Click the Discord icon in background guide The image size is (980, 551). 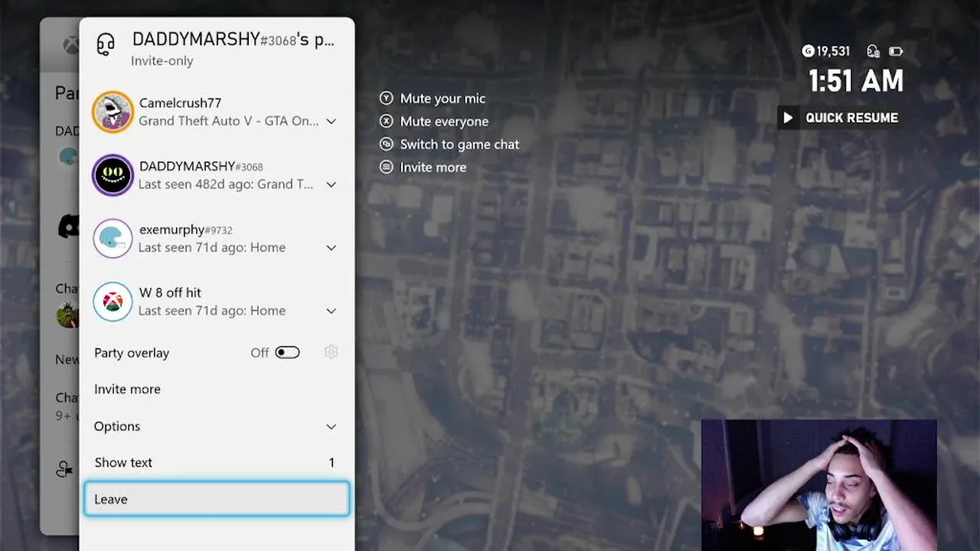point(68,227)
